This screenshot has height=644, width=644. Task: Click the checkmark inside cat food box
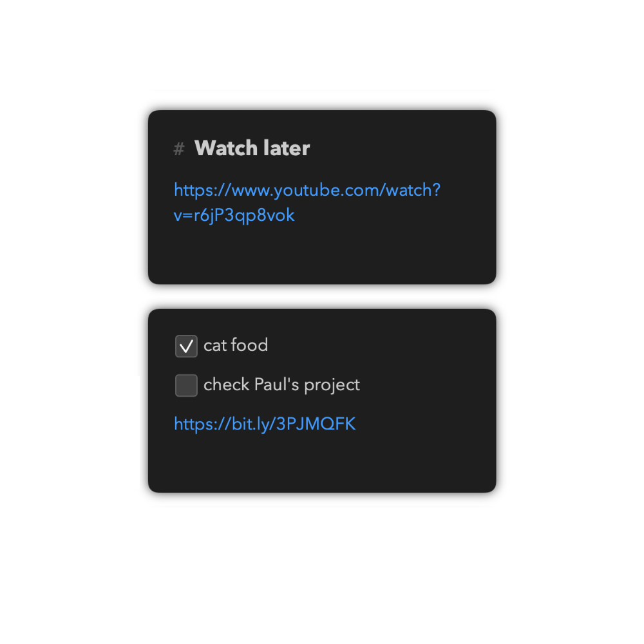[186, 346]
